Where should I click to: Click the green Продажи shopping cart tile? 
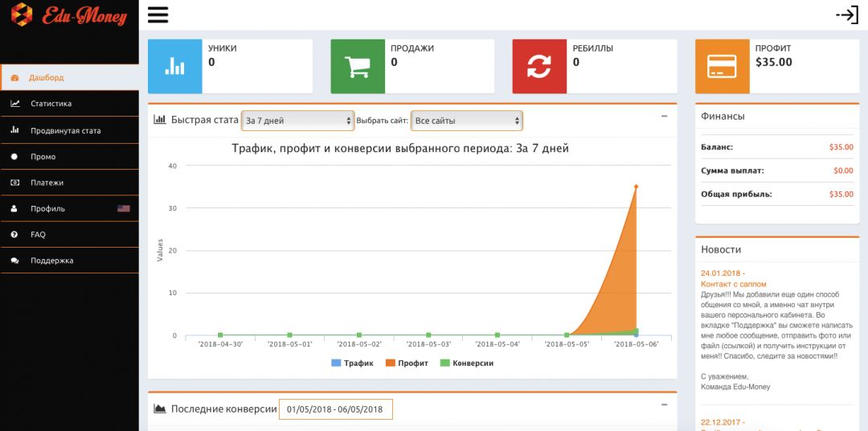pyautogui.click(x=358, y=67)
